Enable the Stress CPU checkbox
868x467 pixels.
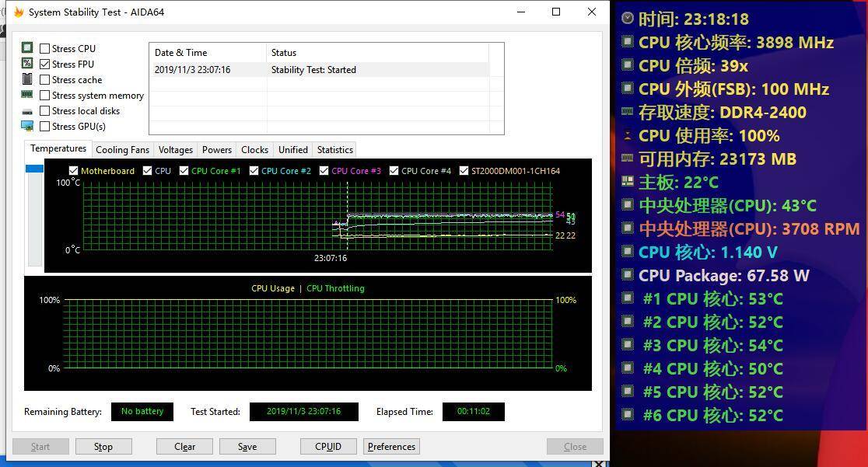point(45,49)
